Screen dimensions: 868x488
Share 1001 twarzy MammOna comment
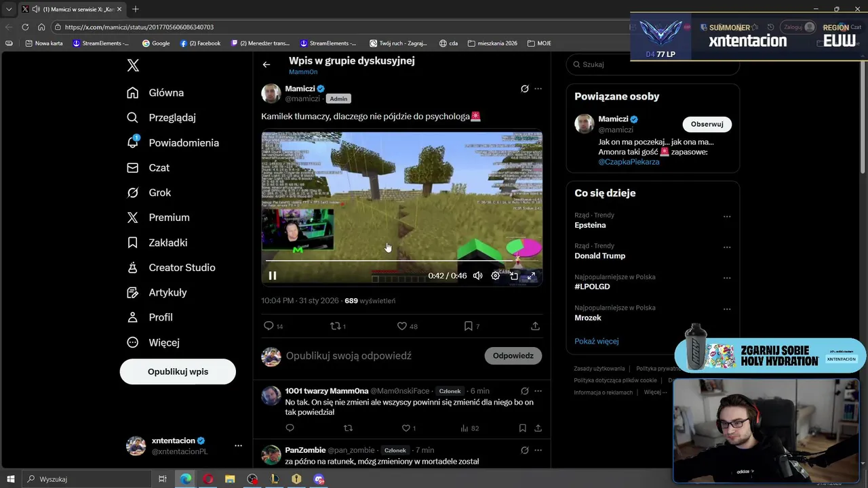tap(538, 428)
